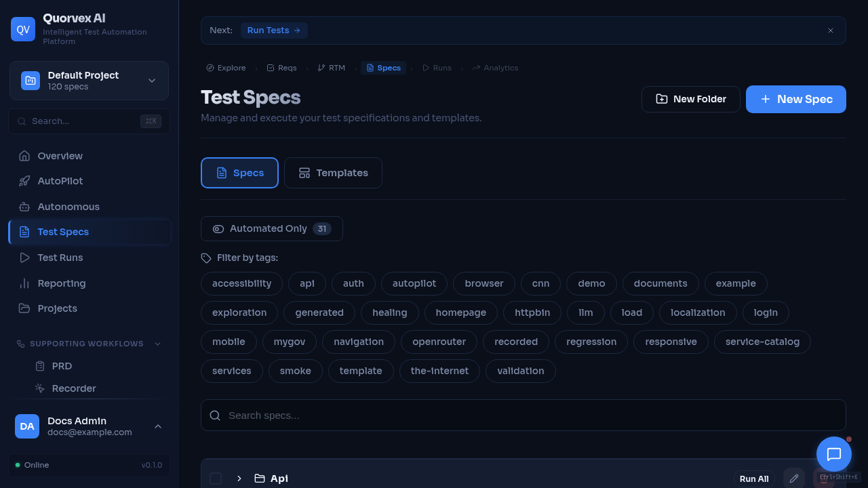
Task: Click the New Folder button
Action: (691, 99)
